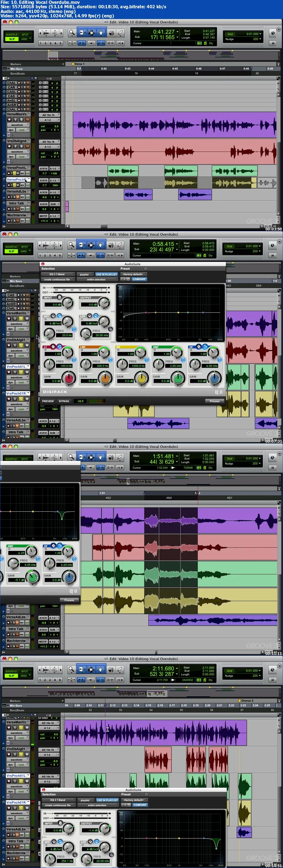This screenshot has height=868, width=283.
Task: Click the yellow MF GAIN knob in the 0:58.415 AudioSuite
Action: pos(142,378)
